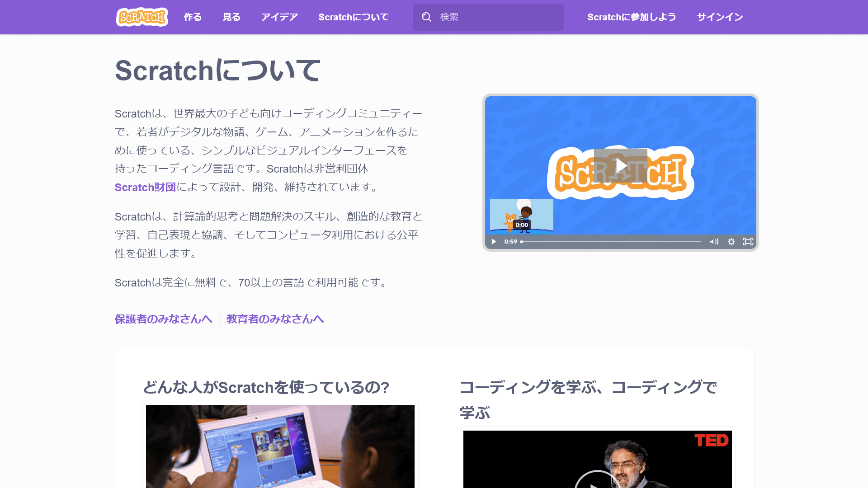This screenshot has height=488, width=868.
Task: Open video settings gear icon
Action: click(x=731, y=242)
